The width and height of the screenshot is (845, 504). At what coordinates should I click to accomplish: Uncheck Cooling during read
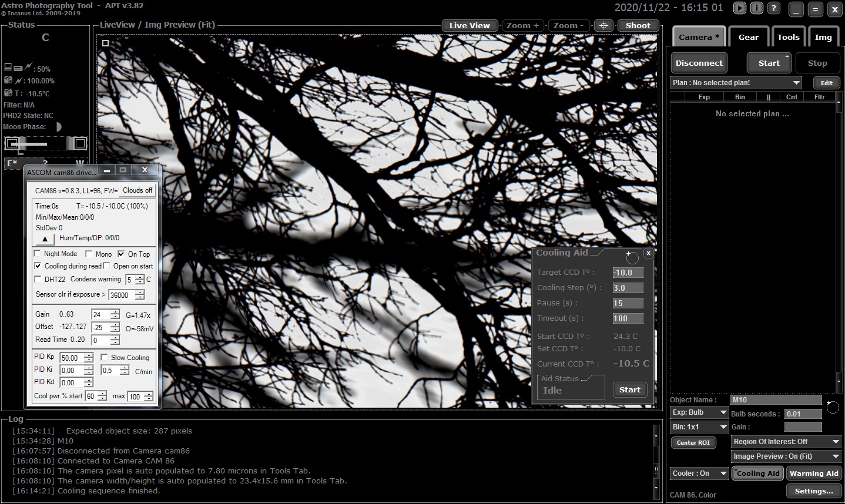coord(38,266)
